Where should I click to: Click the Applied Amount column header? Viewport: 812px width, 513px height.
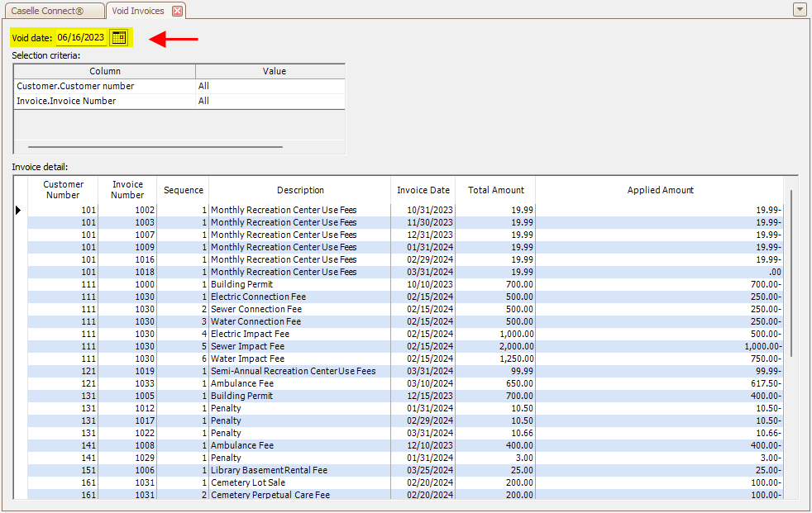click(x=660, y=190)
